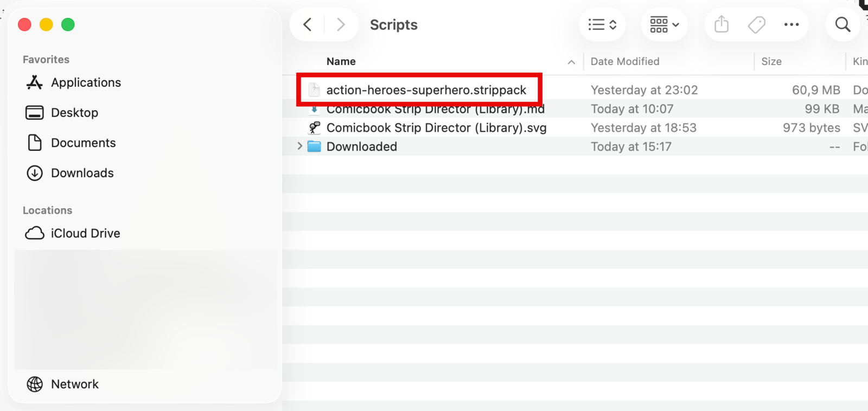Open the group-by grid dropdown
The height and width of the screenshot is (411, 868).
(665, 24)
